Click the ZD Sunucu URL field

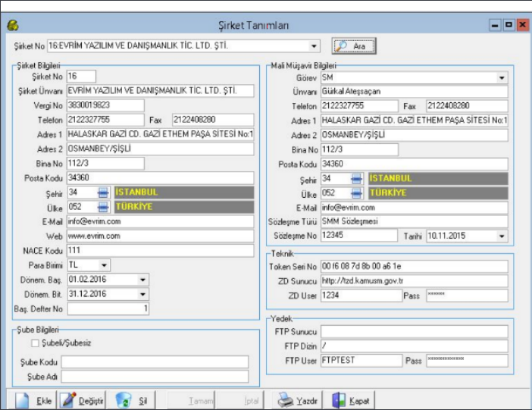pyautogui.click(x=413, y=281)
